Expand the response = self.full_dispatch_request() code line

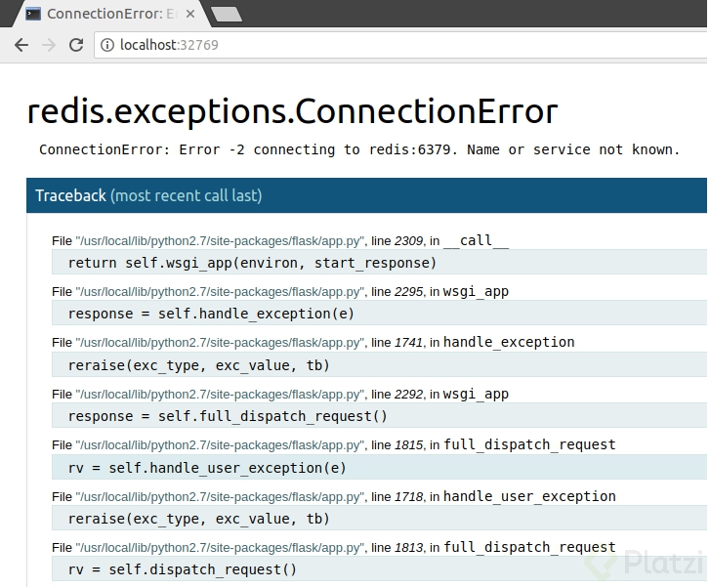tap(228, 416)
